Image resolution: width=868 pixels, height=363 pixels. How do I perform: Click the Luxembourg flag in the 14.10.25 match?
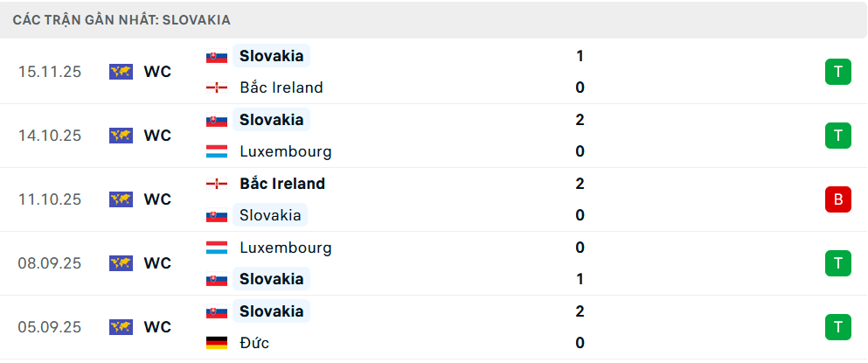pyautogui.click(x=217, y=151)
